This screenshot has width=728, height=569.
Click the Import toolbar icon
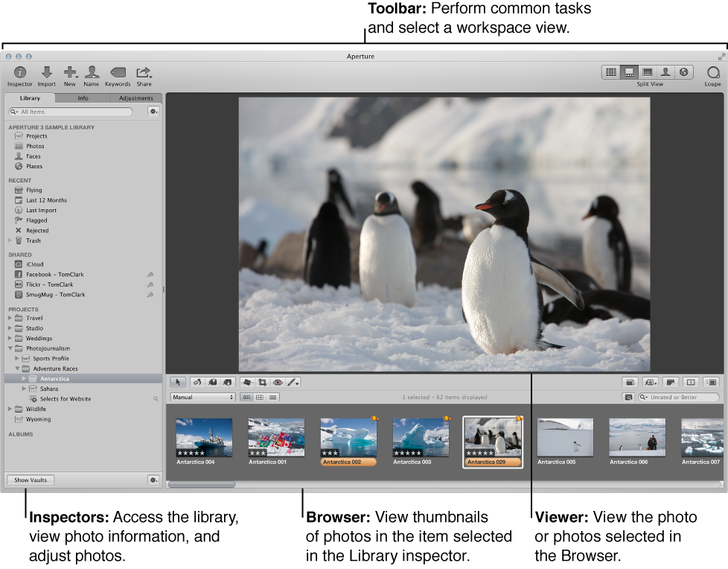coord(46,72)
